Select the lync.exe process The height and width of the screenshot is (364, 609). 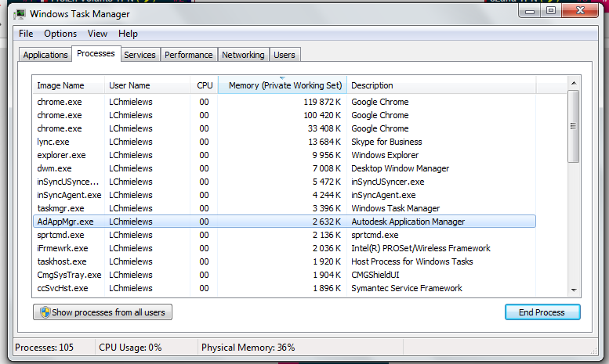285,142
